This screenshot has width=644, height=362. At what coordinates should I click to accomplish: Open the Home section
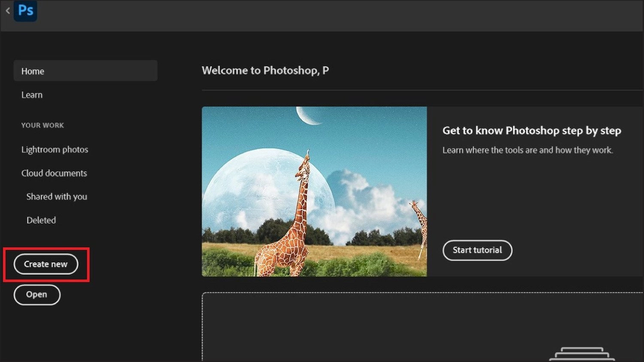(x=85, y=71)
